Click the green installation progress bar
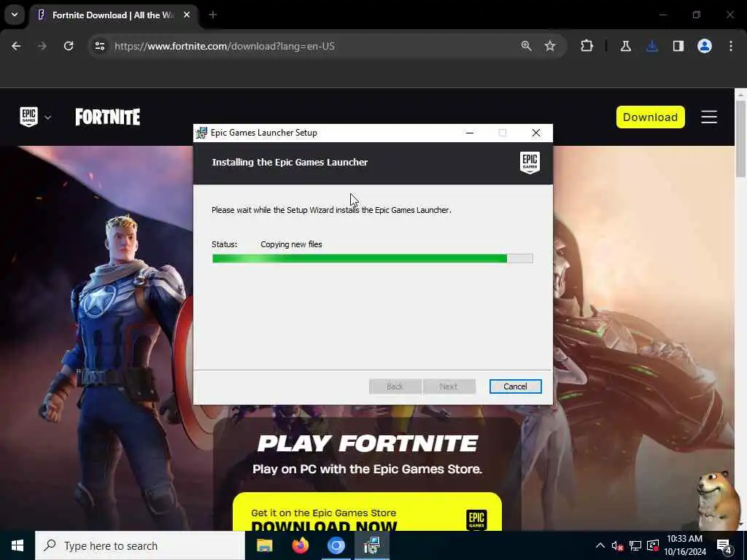 pos(373,259)
